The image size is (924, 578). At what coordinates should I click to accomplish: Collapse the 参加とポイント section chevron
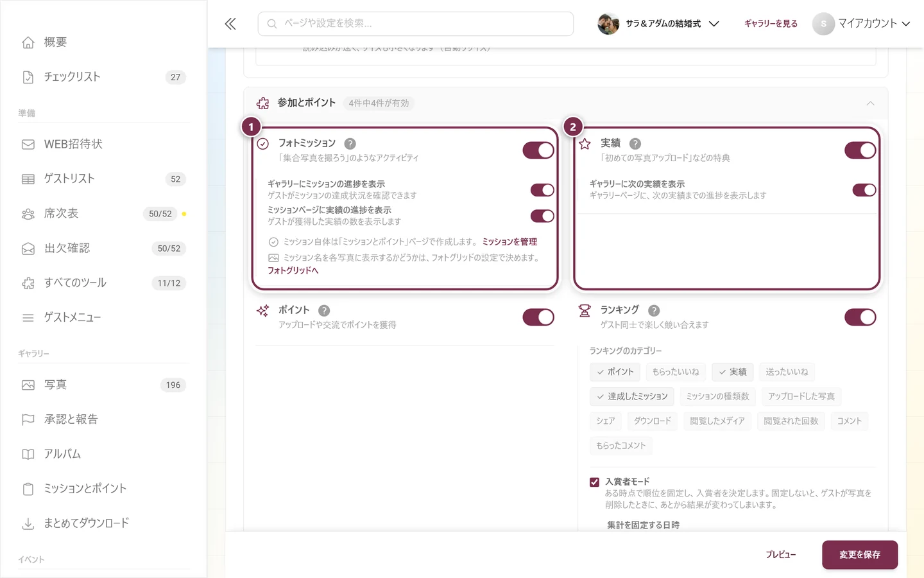[x=870, y=103]
